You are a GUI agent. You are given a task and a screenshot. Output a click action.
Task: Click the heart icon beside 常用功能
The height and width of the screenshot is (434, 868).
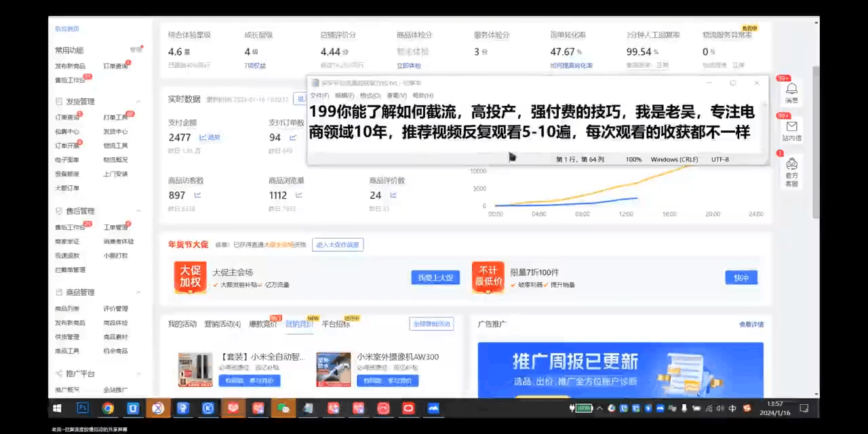[x=136, y=50]
